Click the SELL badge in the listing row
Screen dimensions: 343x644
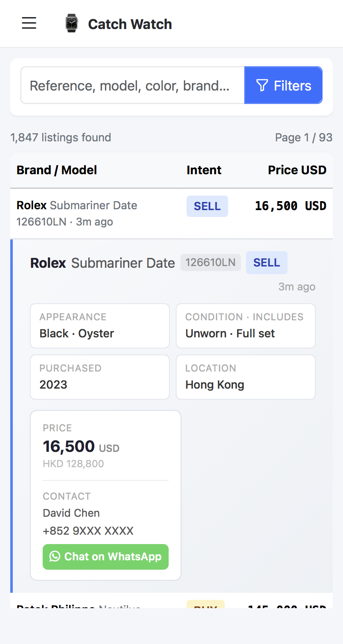point(207,206)
